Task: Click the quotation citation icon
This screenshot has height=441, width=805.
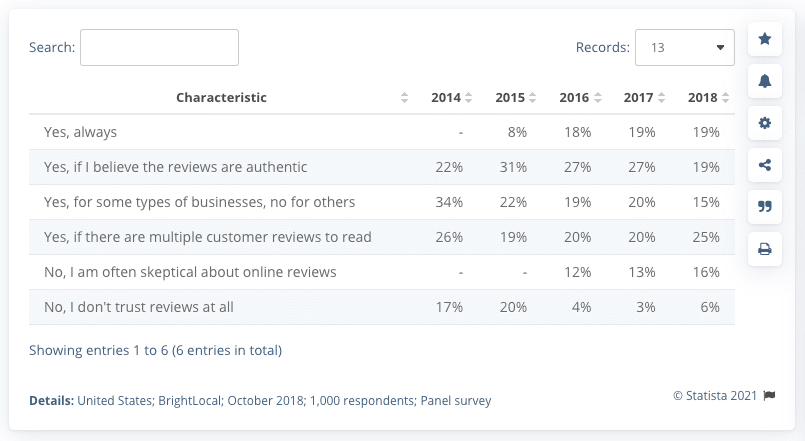Action: (765, 207)
